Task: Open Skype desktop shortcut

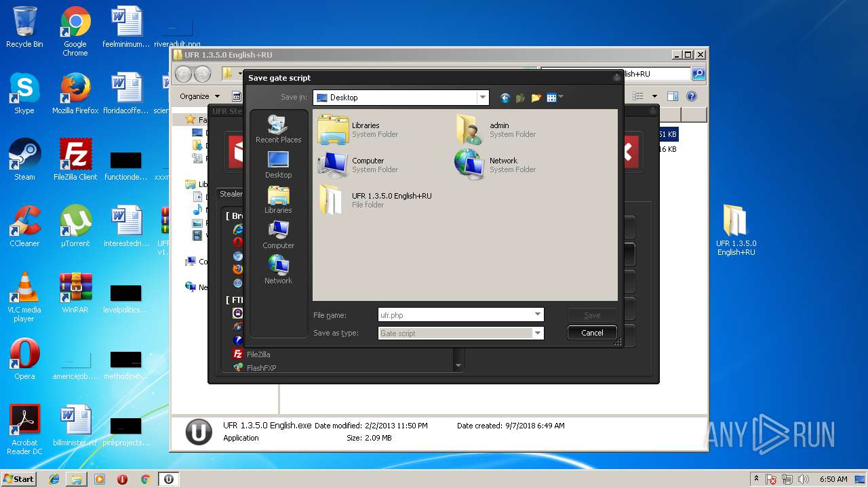Action: [x=24, y=94]
